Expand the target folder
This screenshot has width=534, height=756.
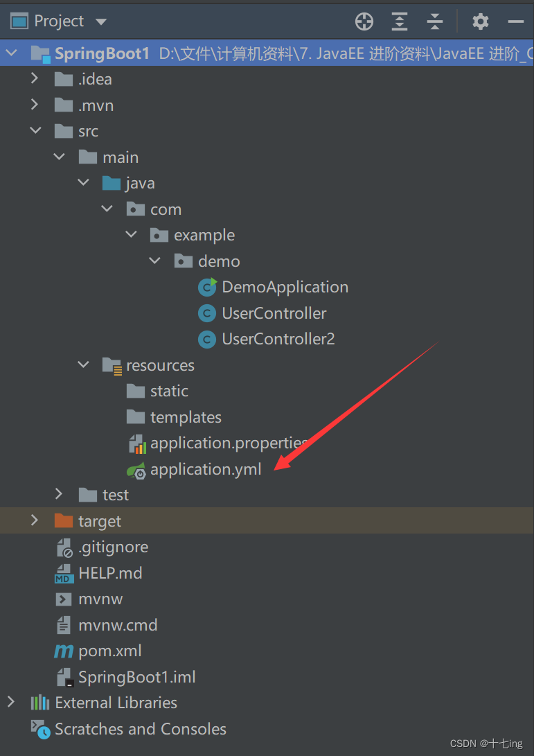click(x=35, y=520)
